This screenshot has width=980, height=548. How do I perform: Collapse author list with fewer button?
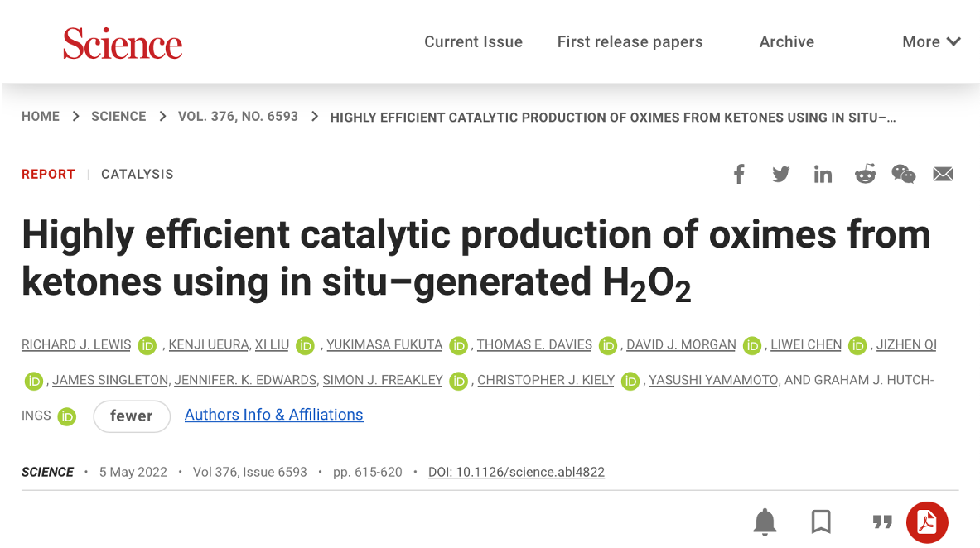click(x=132, y=416)
